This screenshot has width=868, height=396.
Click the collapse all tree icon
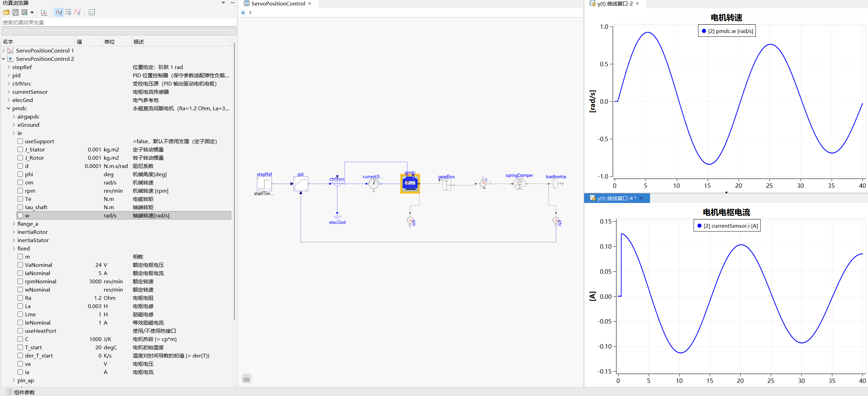tap(92, 12)
